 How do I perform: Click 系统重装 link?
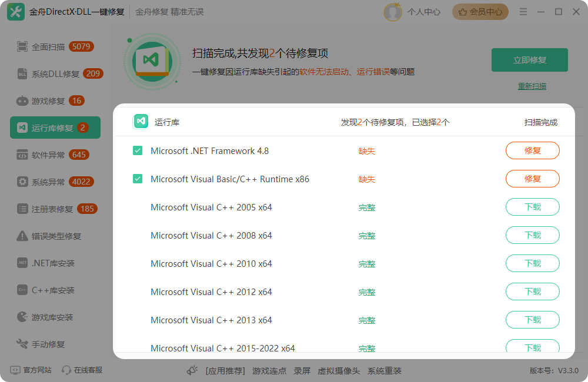click(x=385, y=371)
